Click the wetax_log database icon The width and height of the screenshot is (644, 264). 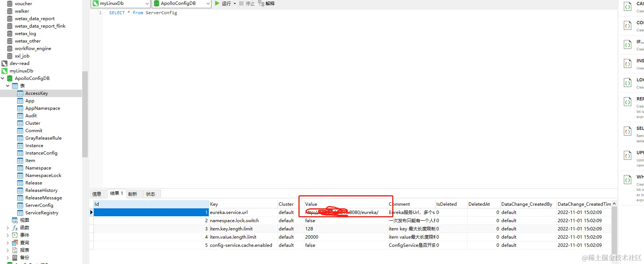pos(10,34)
